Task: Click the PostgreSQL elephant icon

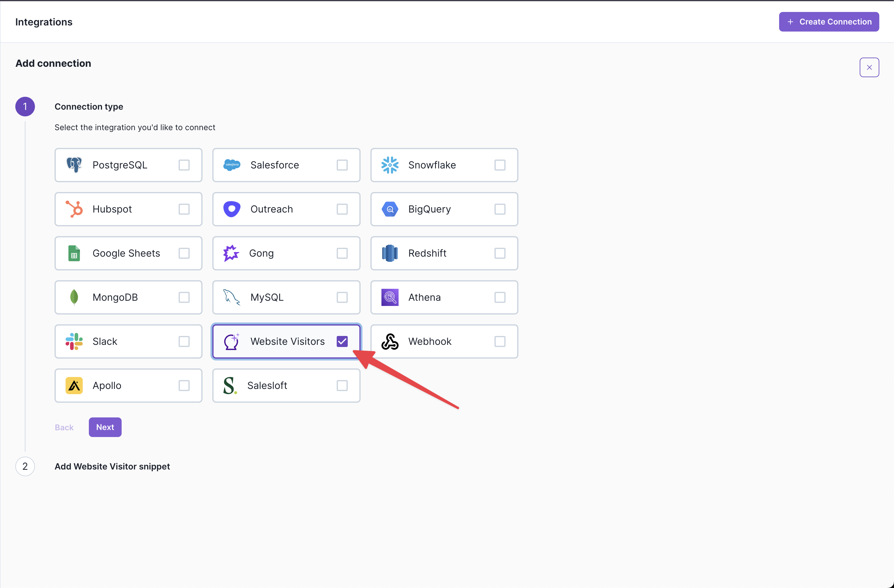Action: click(74, 165)
